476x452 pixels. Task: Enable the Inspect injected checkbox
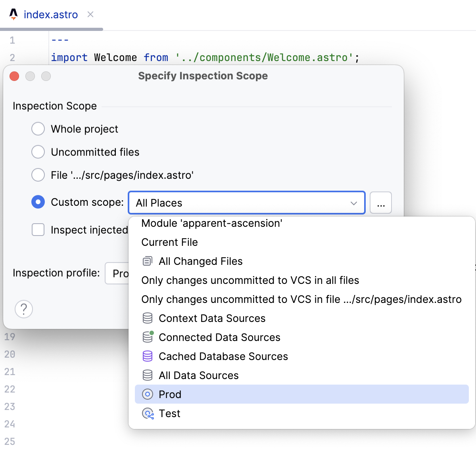tap(38, 230)
